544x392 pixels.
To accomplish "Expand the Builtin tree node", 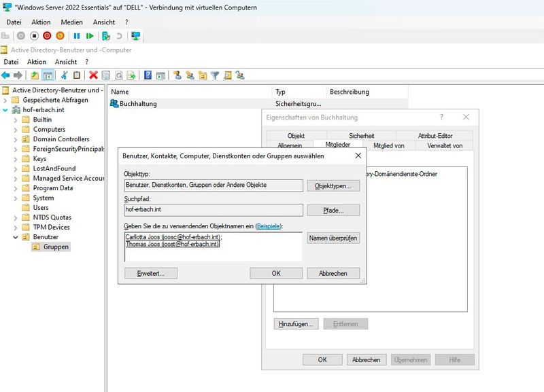I will 16,120.
